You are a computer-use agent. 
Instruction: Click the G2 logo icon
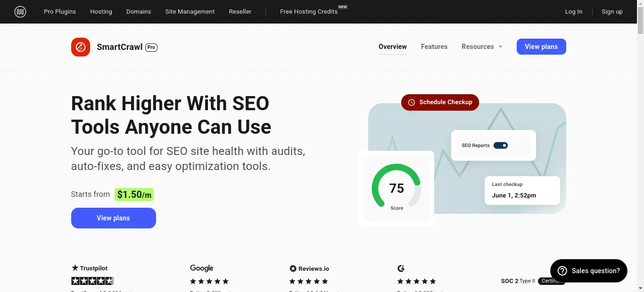(x=401, y=268)
